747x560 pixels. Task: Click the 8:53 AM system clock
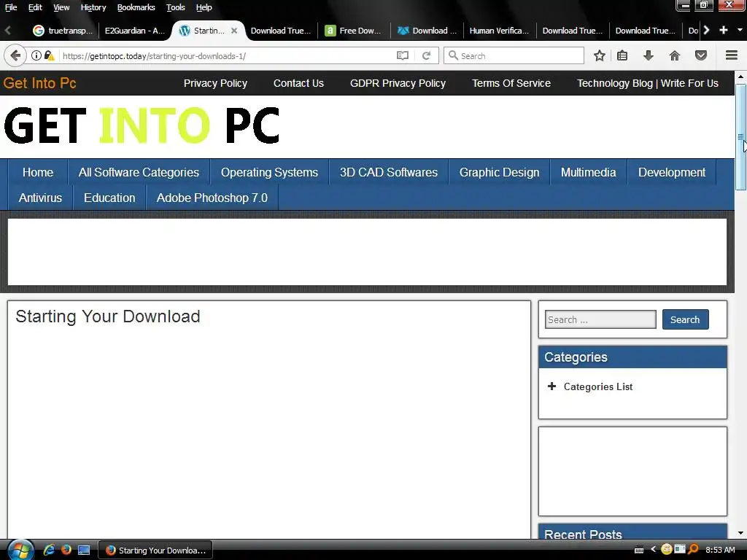coord(720,550)
